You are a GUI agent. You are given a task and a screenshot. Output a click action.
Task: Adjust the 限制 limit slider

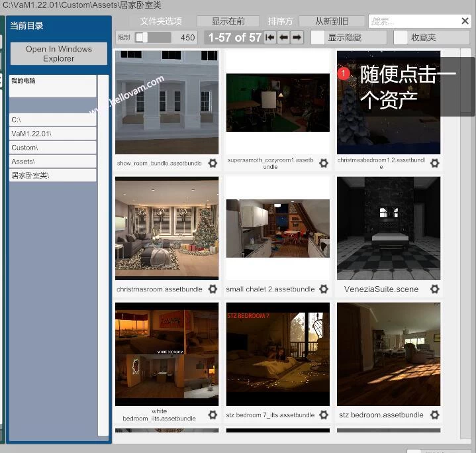click(142, 38)
